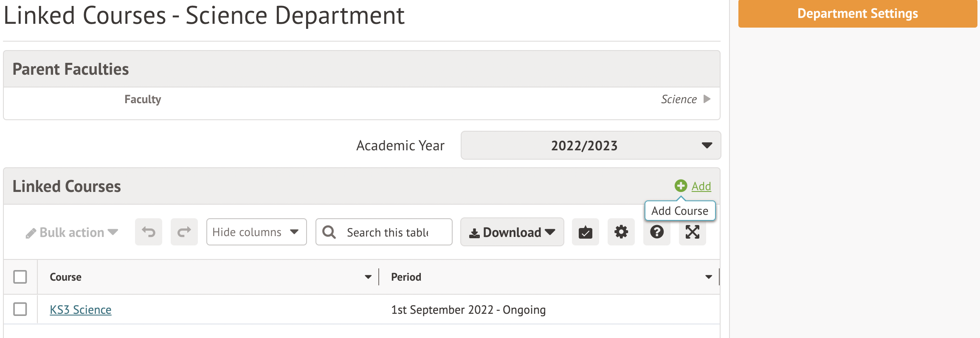The width and height of the screenshot is (980, 338).
Task: Click the undo arrow button
Action: (149, 232)
